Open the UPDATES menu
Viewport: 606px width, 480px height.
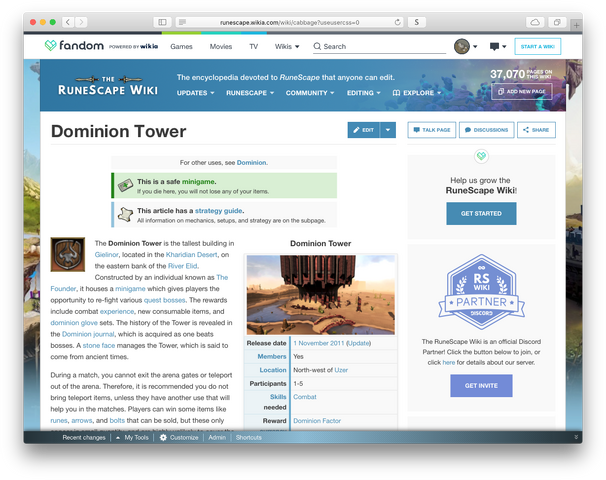tap(195, 93)
